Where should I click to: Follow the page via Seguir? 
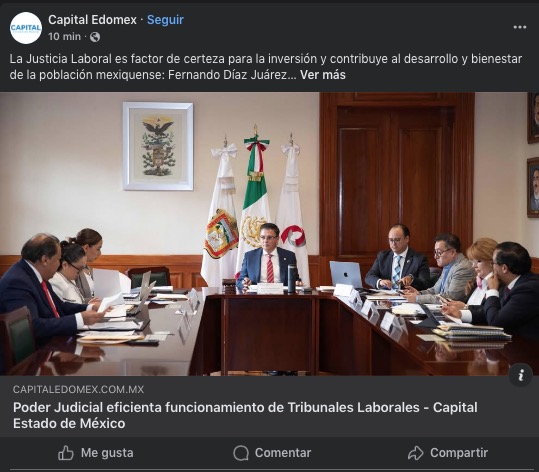[x=165, y=20]
